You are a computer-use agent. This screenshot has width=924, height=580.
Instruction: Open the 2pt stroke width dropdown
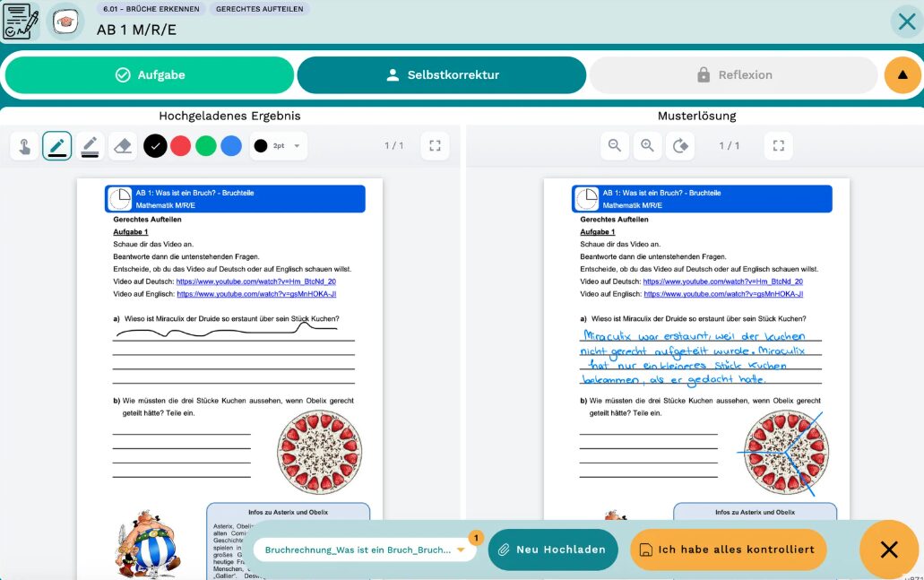pos(279,145)
